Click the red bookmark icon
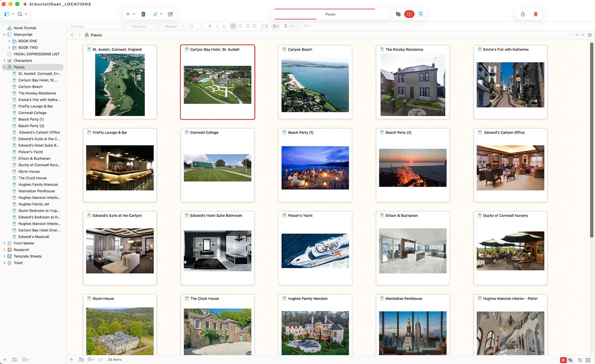The image size is (595, 364). [x=535, y=14]
